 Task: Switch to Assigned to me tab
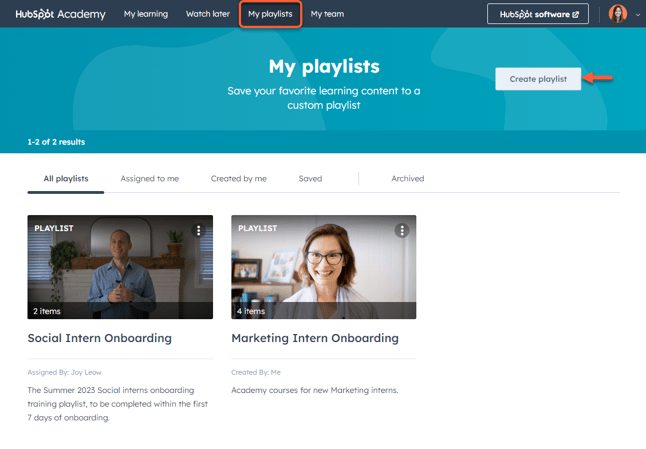point(149,178)
